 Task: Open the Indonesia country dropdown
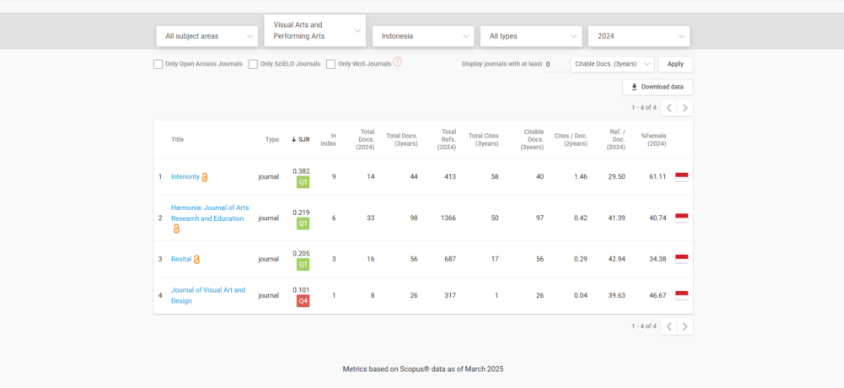coord(423,36)
